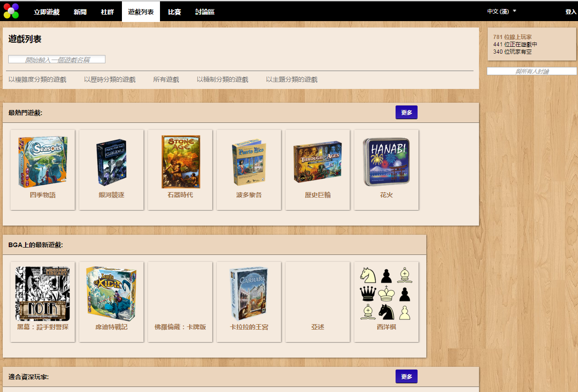Select the 以機制分類的遊戲 filter link

[x=222, y=80]
